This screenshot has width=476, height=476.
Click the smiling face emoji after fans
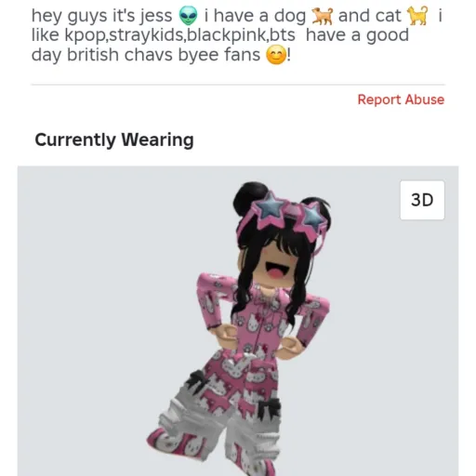click(275, 55)
